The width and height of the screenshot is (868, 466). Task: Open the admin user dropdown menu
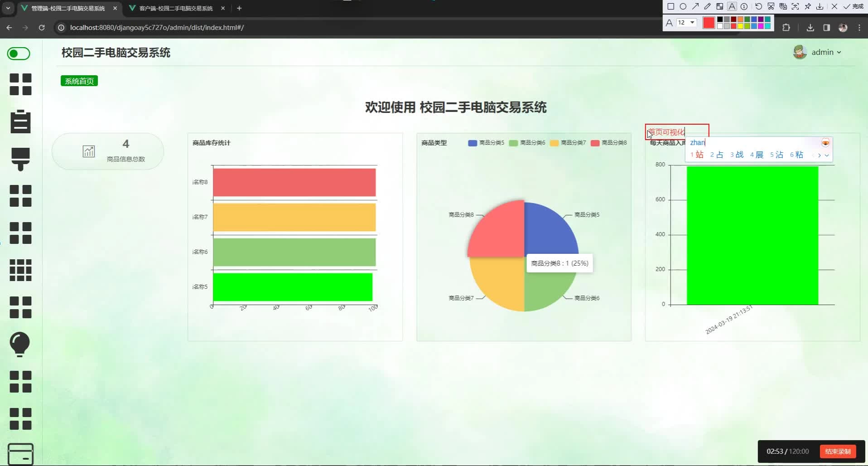click(817, 52)
